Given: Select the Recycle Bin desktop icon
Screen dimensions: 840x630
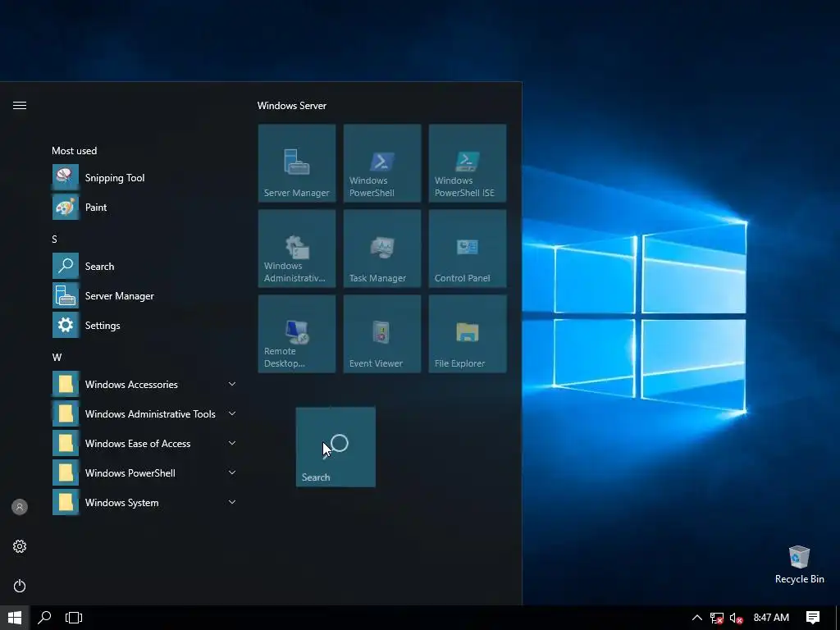Looking at the screenshot, I should click(x=799, y=564).
